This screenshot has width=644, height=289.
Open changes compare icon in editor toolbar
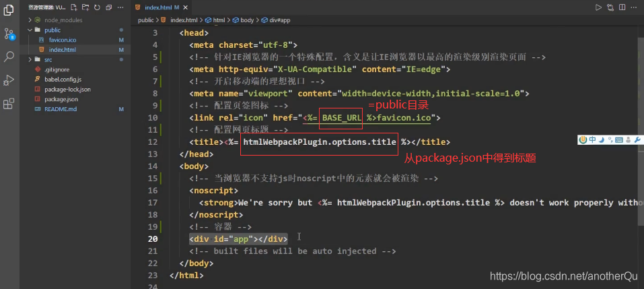[610, 7]
